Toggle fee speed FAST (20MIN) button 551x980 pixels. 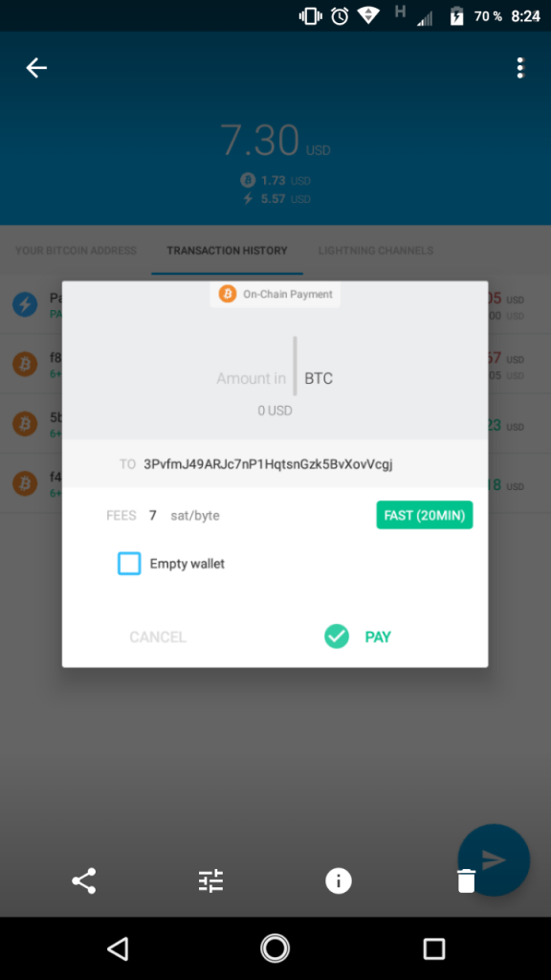425,515
